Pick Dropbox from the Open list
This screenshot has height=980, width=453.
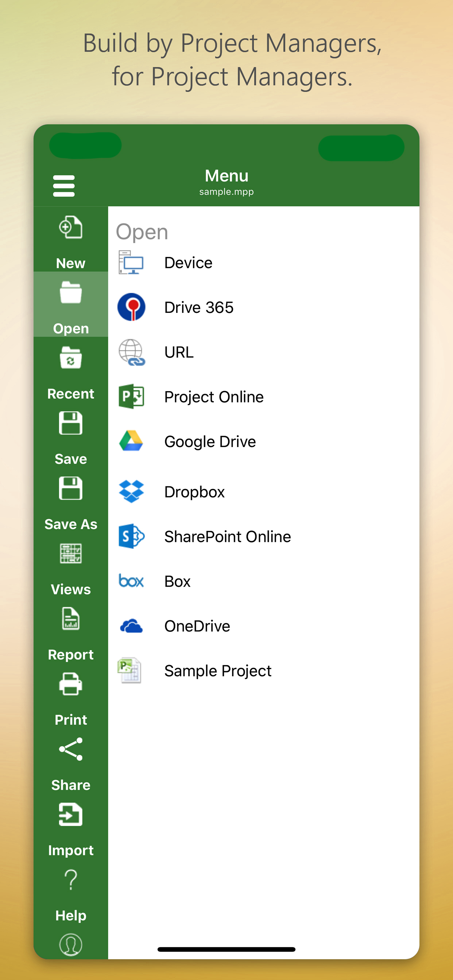click(194, 492)
